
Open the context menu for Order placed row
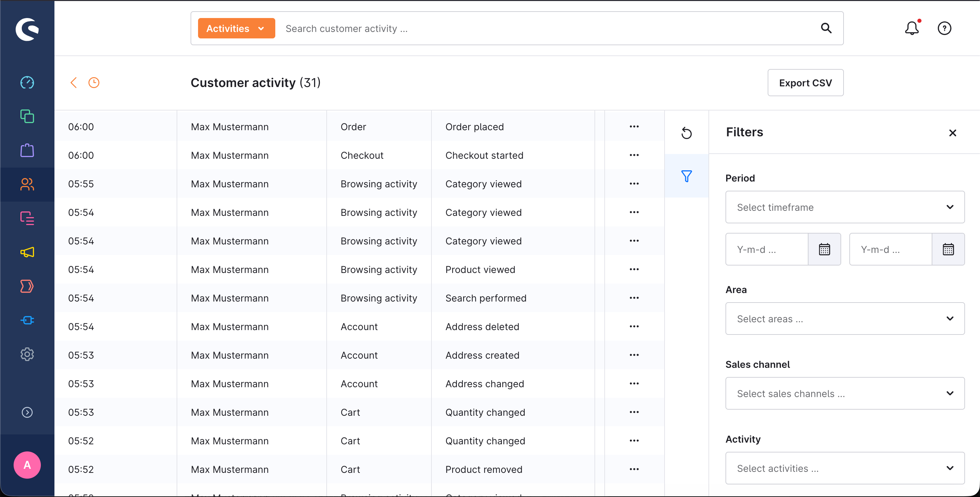[634, 126]
